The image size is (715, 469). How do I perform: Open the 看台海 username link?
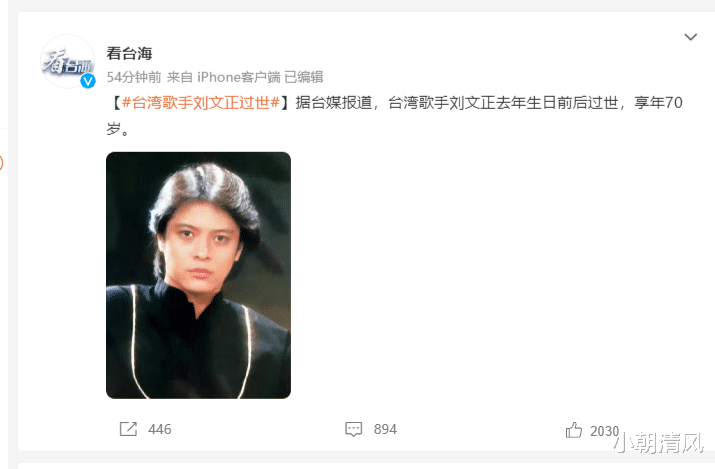(x=129, y=53)
